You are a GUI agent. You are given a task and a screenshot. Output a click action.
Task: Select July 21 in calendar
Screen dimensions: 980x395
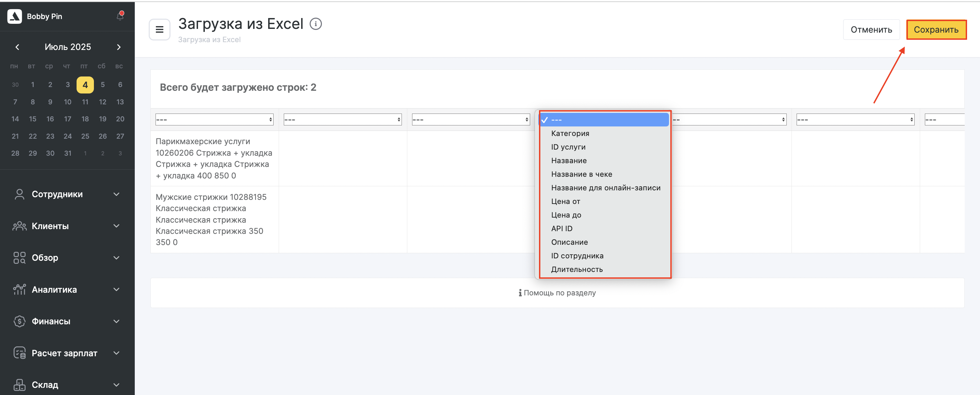[x=15, y=136]
